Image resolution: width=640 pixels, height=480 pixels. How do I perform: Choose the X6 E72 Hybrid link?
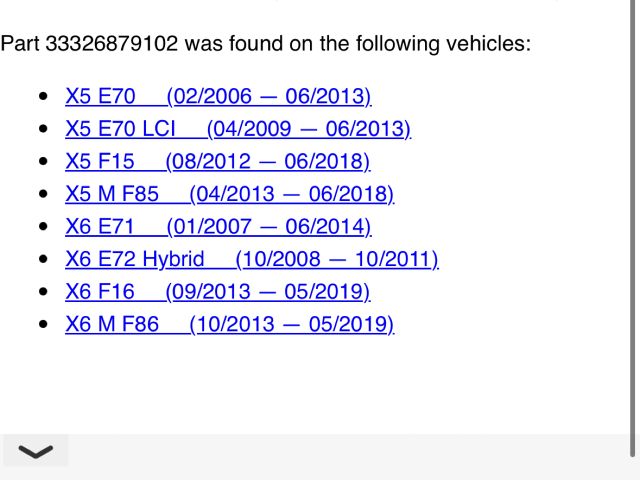click(134, 259)
